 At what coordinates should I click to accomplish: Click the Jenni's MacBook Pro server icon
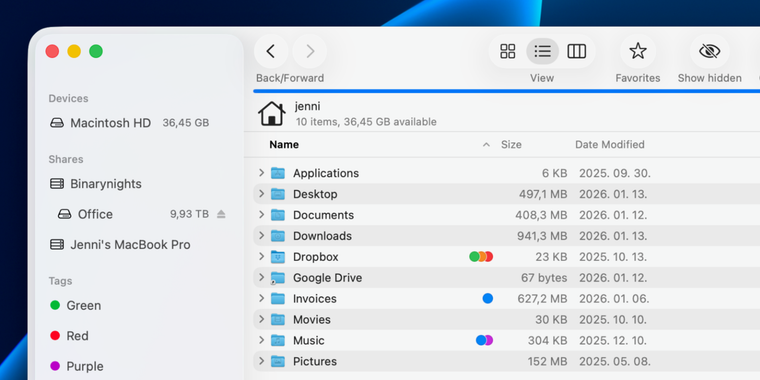57,245
